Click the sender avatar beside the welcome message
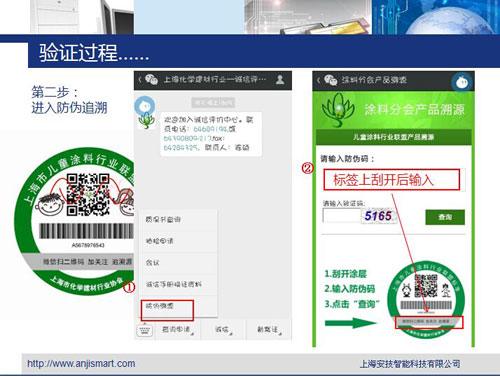Screen dimensions: 500x376 tap(145, 112)
